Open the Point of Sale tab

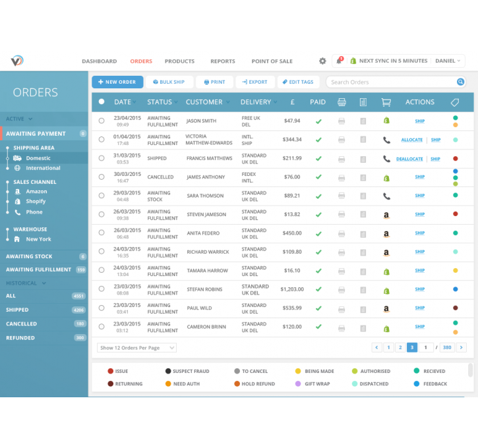[x=272, y=61]
